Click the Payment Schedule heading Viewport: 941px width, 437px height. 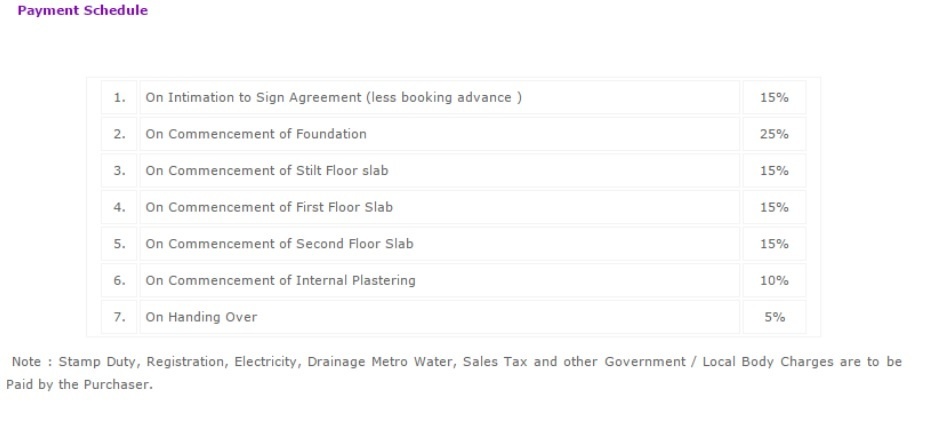[x=82, y=11]
